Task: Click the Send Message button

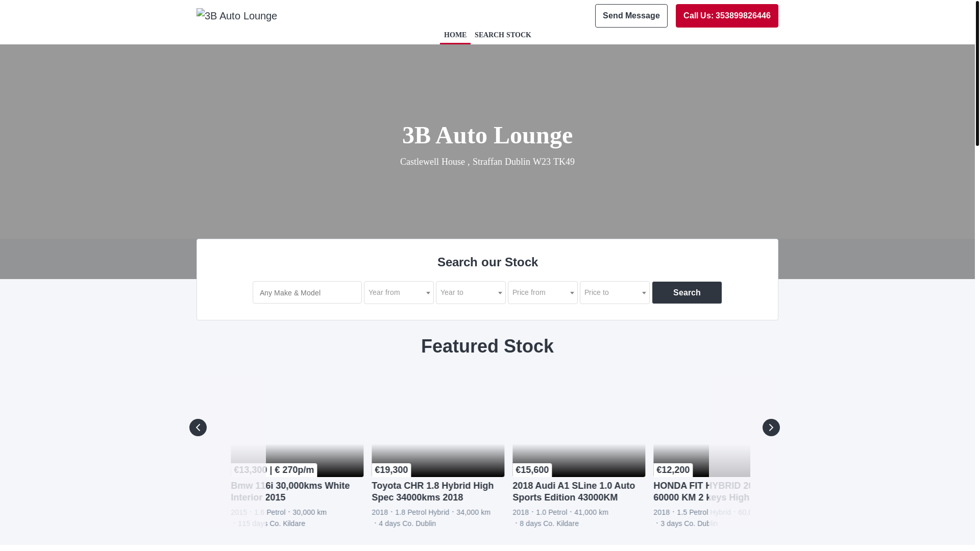Action: point(631,16)
